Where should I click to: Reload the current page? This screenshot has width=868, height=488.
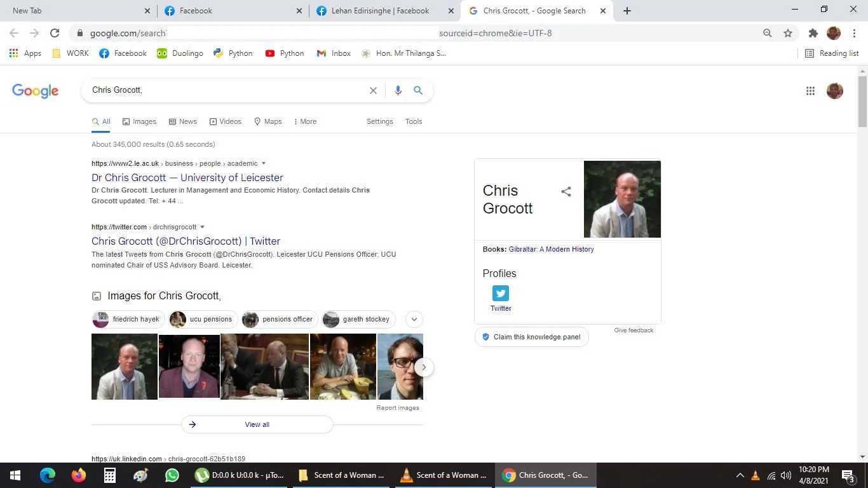(55, 33)
